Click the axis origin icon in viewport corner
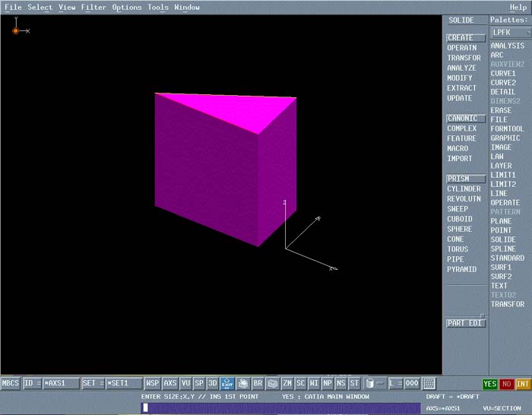The width and height of the screenshot is (532, 415). (x=16, y=30)
